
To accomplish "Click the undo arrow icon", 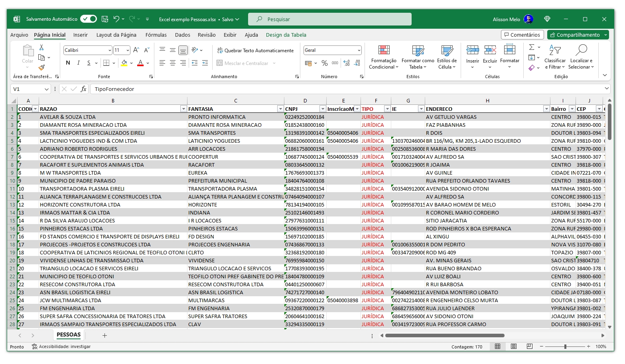I will (x=116, y=19).
